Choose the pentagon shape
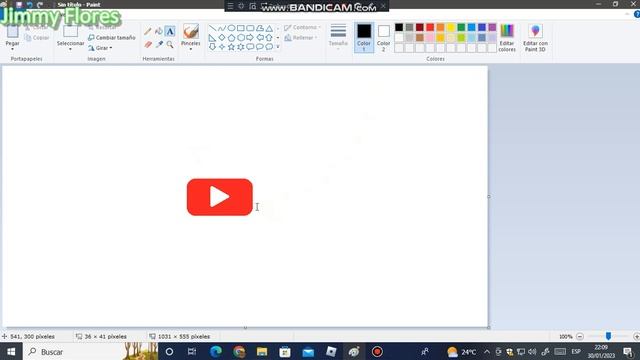This screenshot has width=640, height=360. coord(231,38)
